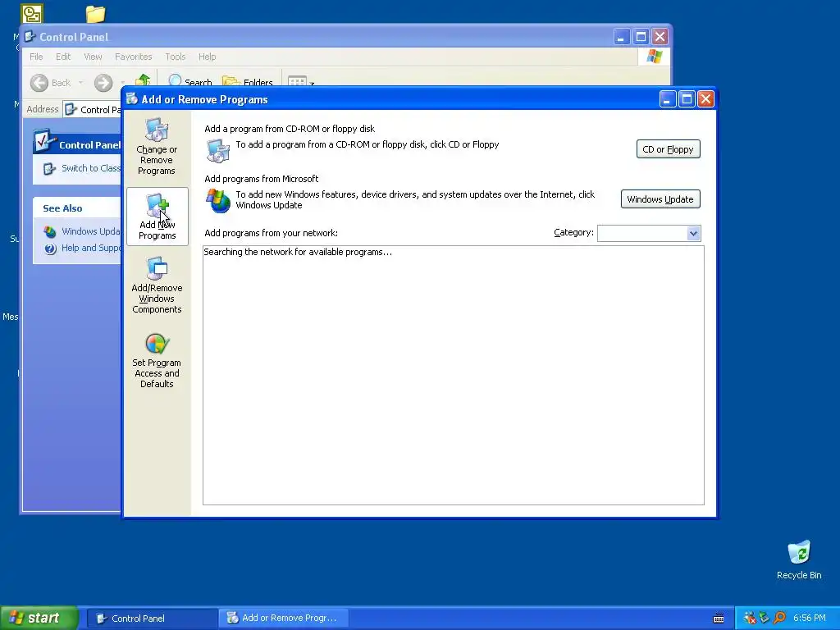Open Help menu in Control Panel window
Image resolution: width=840 pixels, height=630 pixels.
tap(208, 57)
